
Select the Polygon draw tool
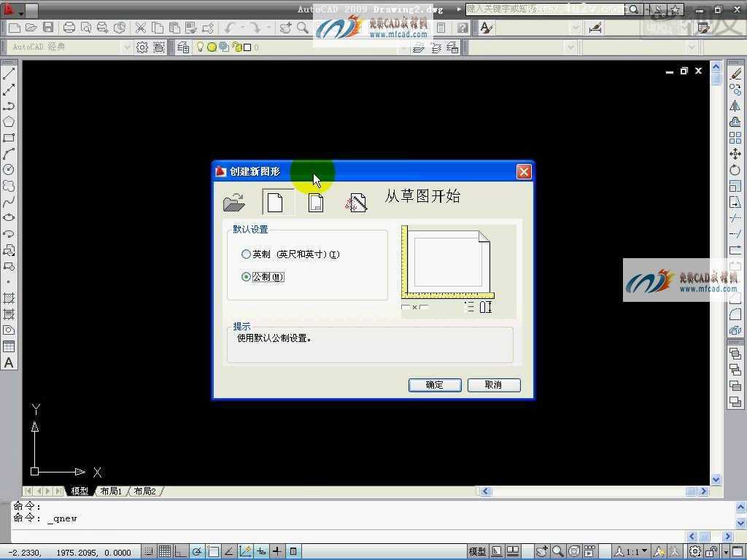click(x=9, y=122)
